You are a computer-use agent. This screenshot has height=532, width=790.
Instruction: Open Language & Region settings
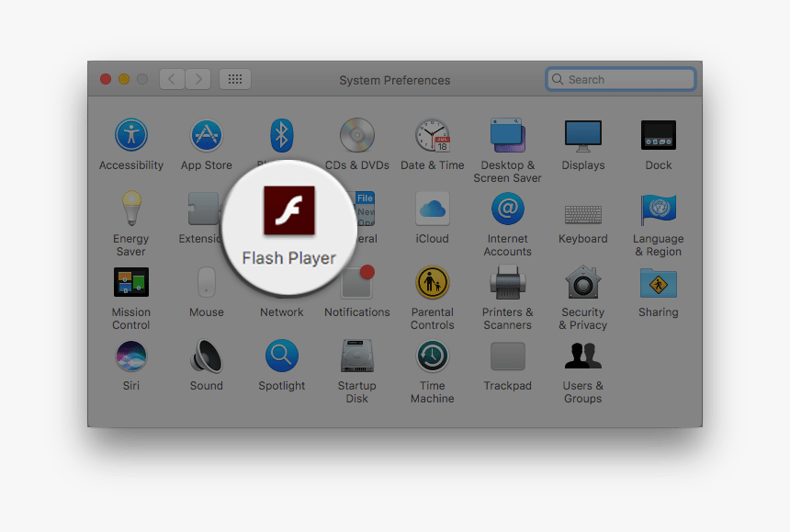(658, 209)
